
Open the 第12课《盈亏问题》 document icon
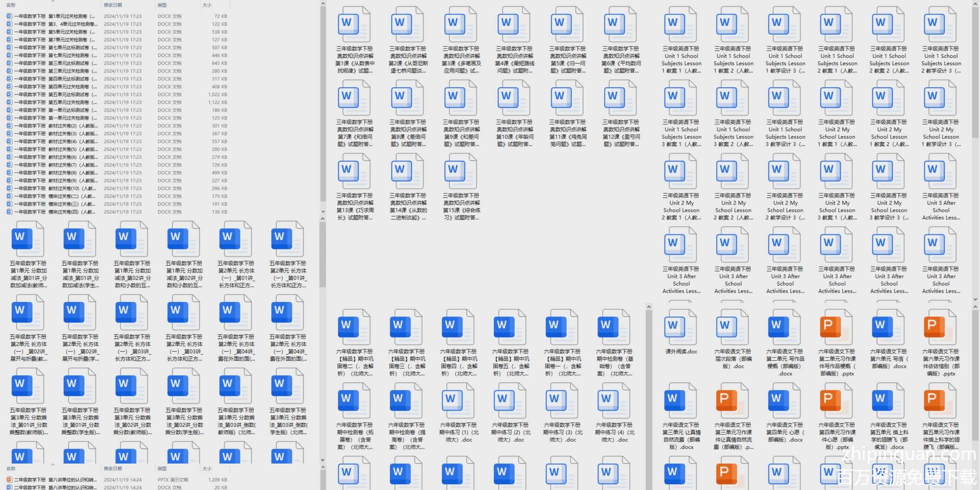(x=620, y=98)
